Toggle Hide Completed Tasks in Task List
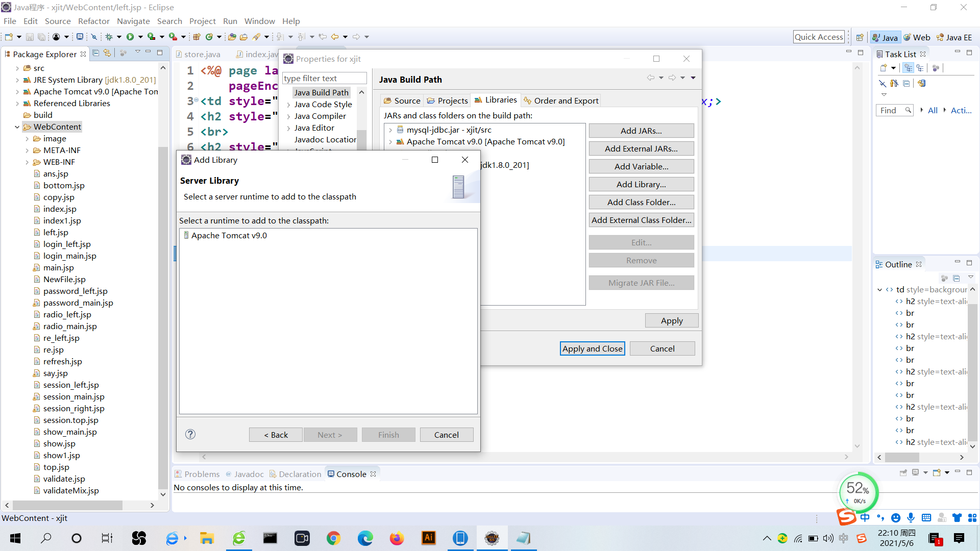 pyautogui.click(x=882, y=83)
